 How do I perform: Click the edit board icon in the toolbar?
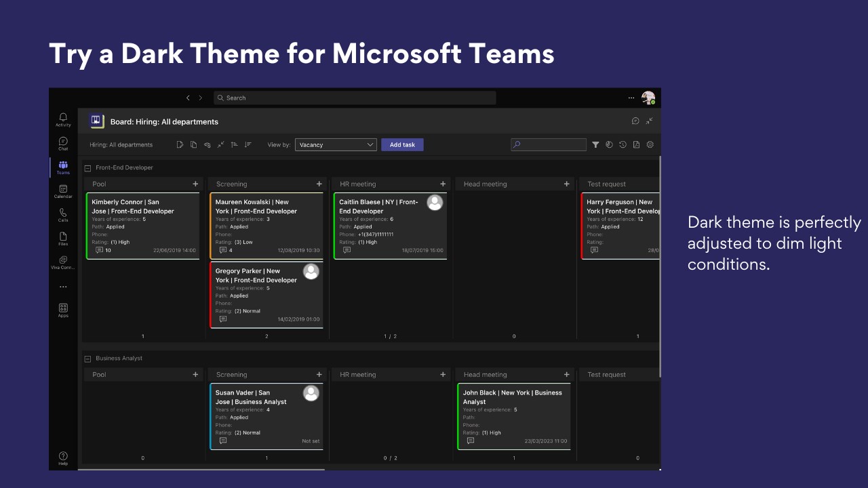pyautogui.click(x=180, y=144)
